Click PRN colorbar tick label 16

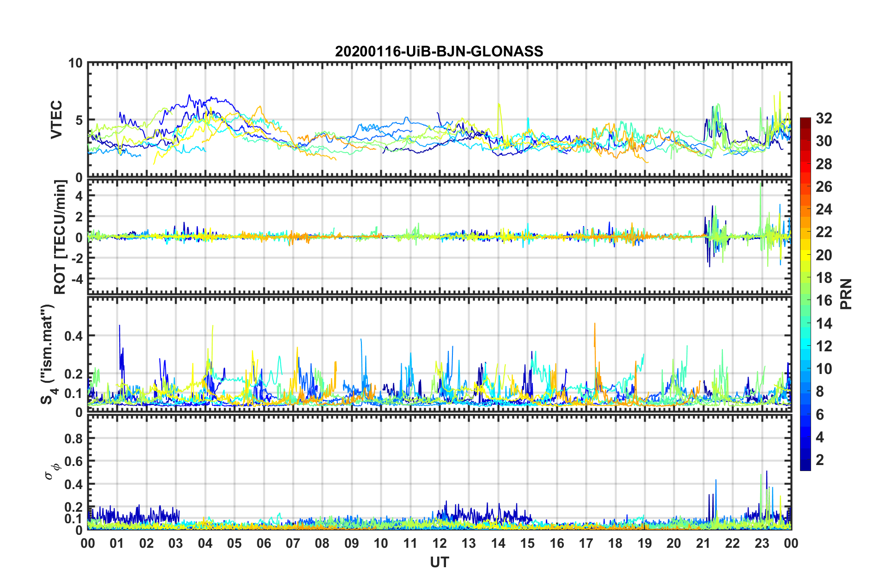click(x=824, y=300)
